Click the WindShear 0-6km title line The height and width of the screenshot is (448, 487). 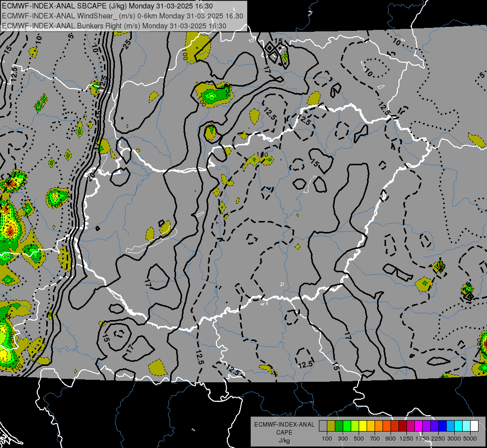pos(123,16)
